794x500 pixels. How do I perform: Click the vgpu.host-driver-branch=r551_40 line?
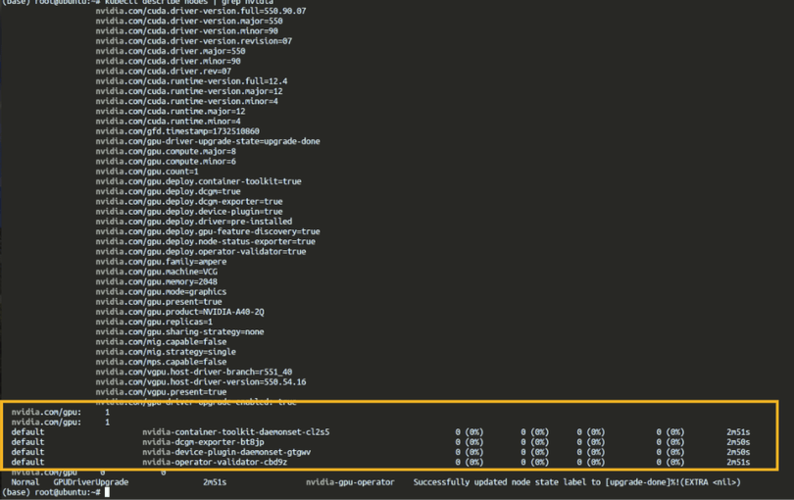click(x=193, y=372)
